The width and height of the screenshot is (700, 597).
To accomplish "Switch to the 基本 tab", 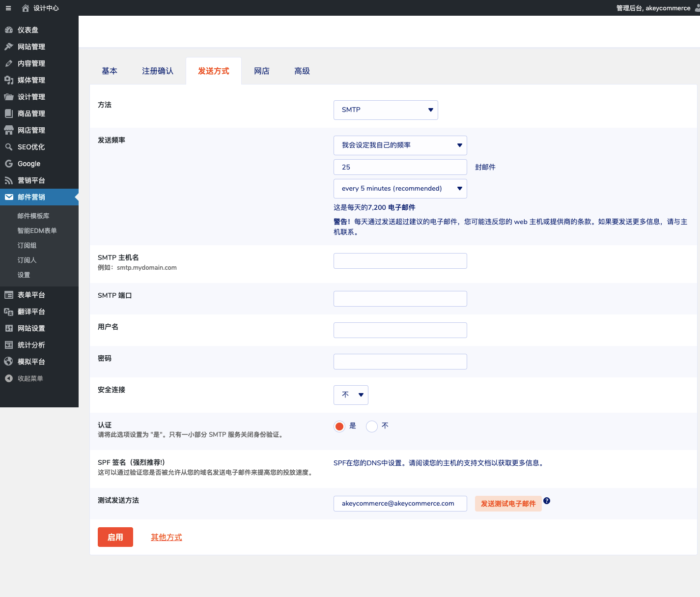I will (x=110, y=71).
